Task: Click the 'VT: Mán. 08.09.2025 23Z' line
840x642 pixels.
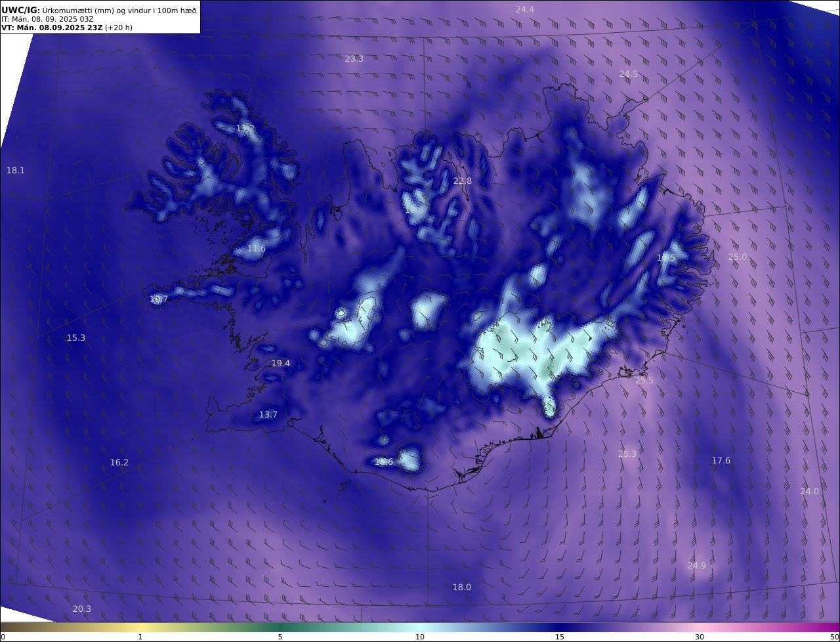Action: pyautogui.click(x=67, y=28)
